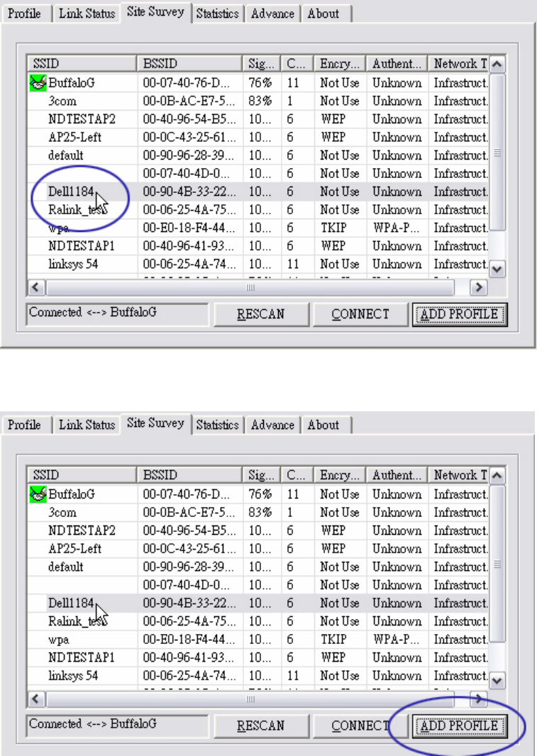Click list scroll-up arrow in top window
The image size is (537, 756).
[497, 64]
